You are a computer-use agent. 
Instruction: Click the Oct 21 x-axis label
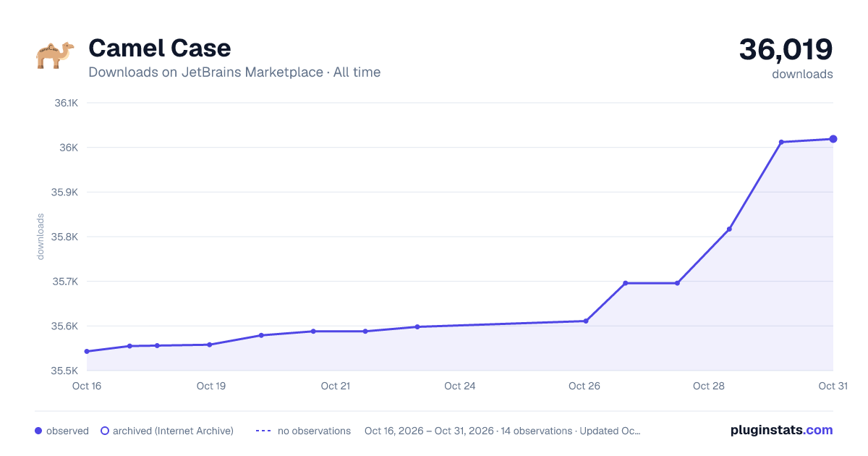[x=336, y=386]
